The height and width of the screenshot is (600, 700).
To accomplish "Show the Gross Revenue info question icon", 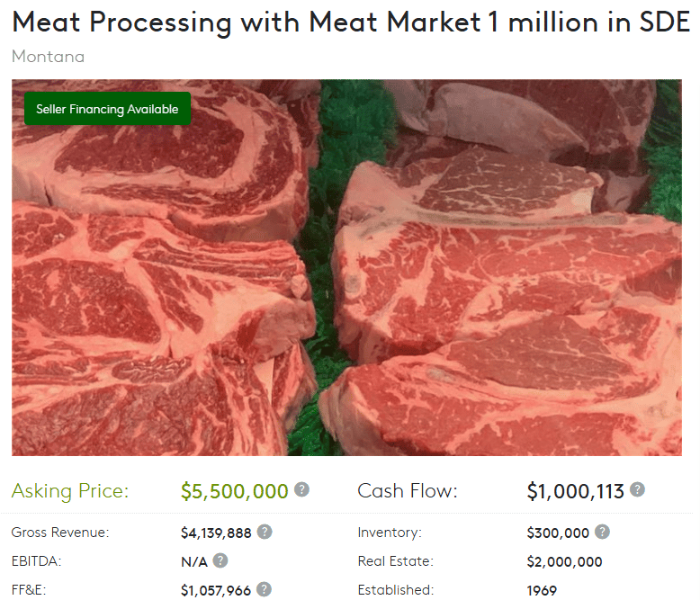I will [x=265, y=532].
